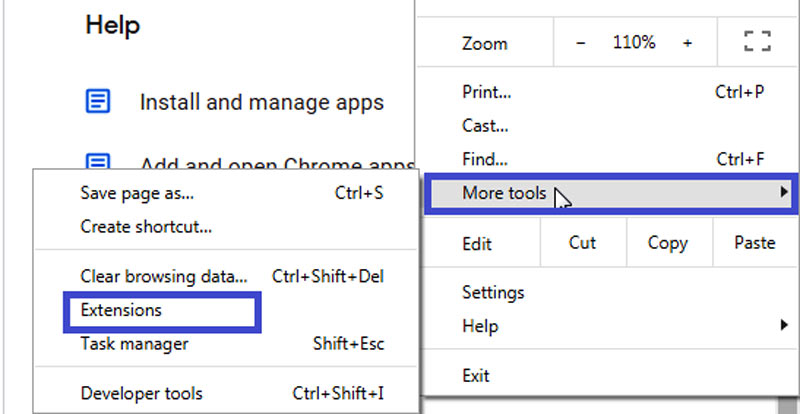
Task: Launch Task manager from submenu
Action: pos(134,343)
